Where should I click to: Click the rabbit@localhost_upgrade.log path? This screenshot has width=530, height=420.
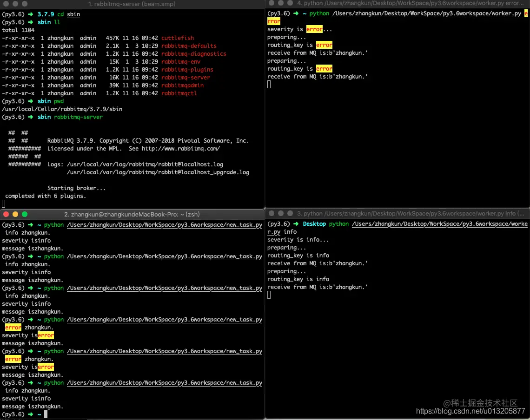tap(158, 172)
